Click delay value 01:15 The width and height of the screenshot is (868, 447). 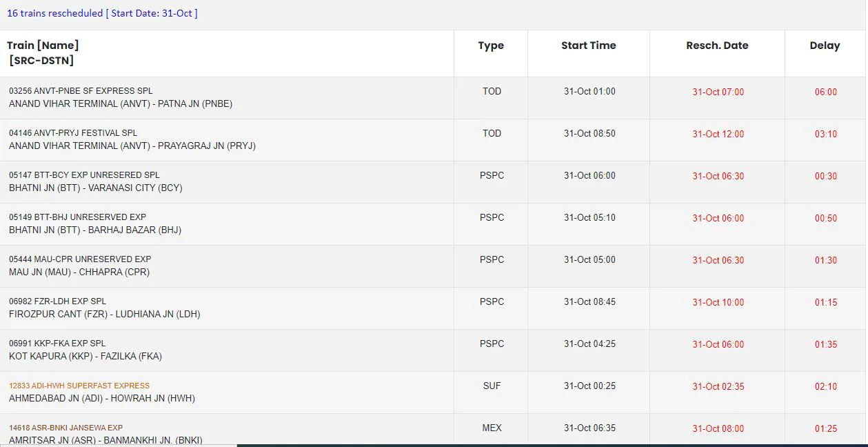(826, 302)
